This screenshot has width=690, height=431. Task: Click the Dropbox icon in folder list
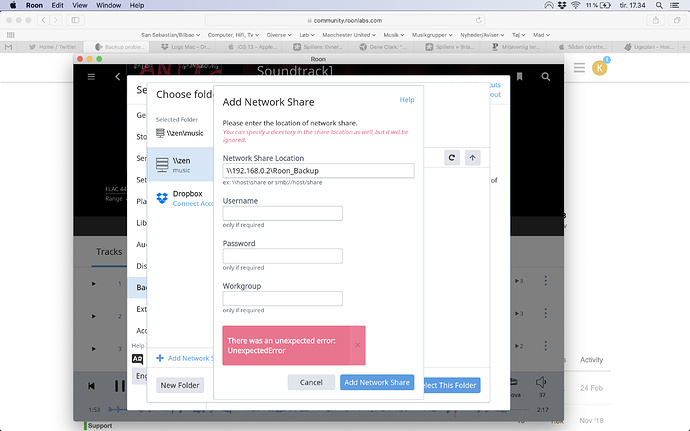click(162, 198)
